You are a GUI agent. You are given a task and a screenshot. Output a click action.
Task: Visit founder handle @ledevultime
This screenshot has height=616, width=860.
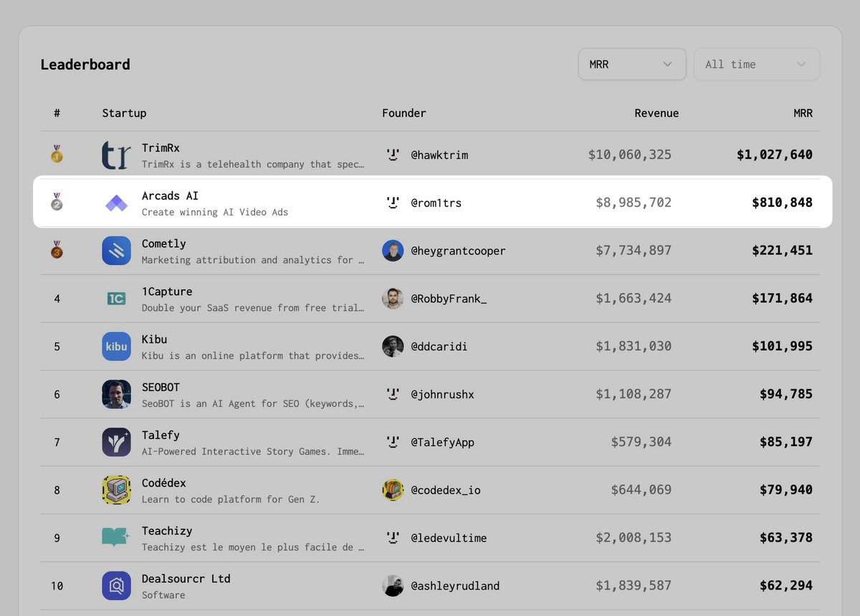449,538
